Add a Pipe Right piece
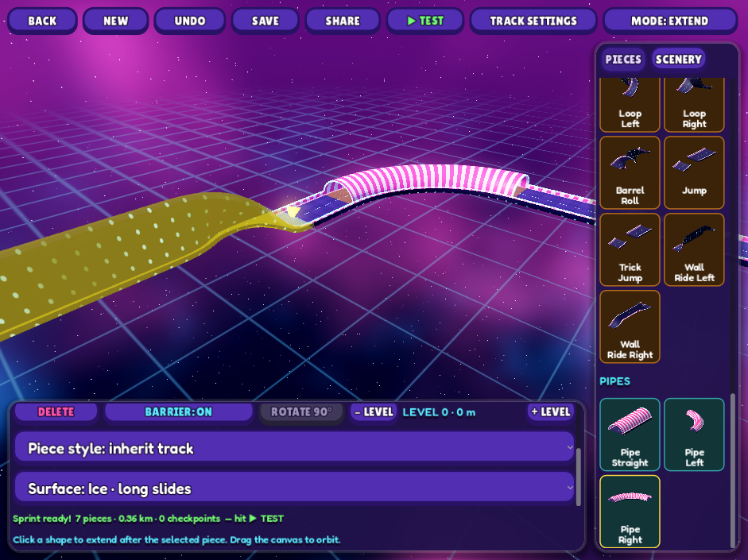The height and width of the screenshot is (560, 748). [630, 512]
